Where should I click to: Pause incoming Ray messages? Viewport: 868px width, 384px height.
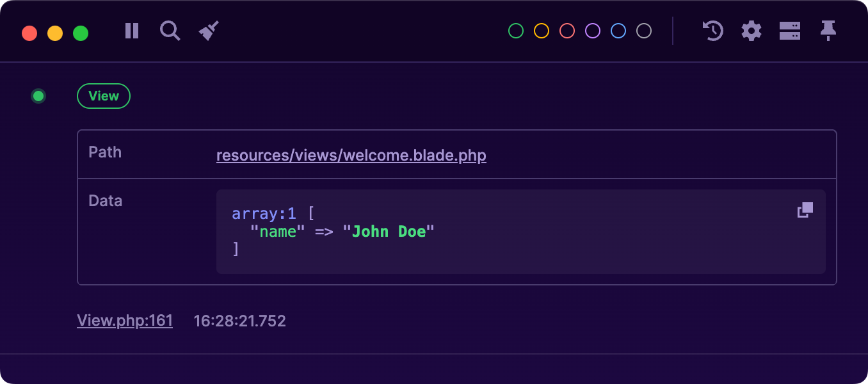pyautogui.click(x=131, y=31)
